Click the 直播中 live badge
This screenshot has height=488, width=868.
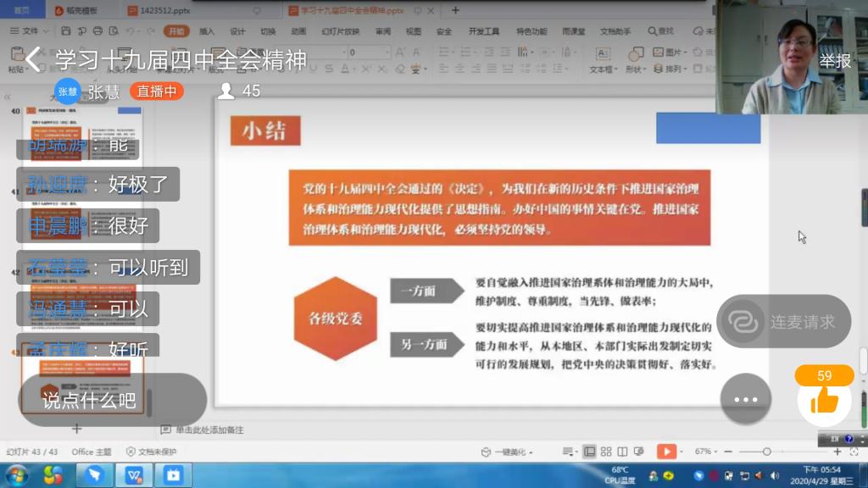(x=157, y=91)
